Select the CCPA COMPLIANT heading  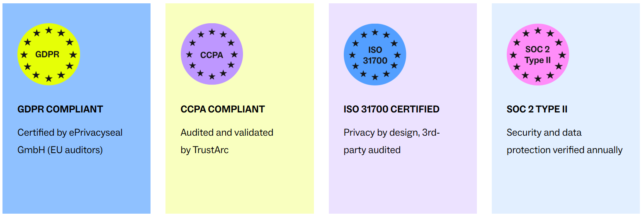click(223, 110)
